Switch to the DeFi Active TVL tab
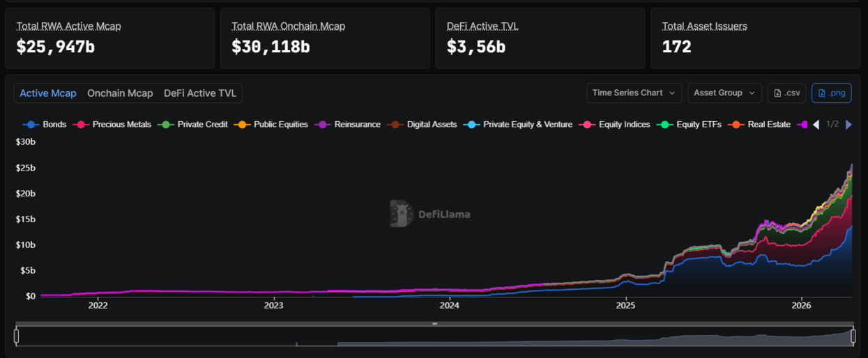868x358 pixels. click(x=200, y=93)
